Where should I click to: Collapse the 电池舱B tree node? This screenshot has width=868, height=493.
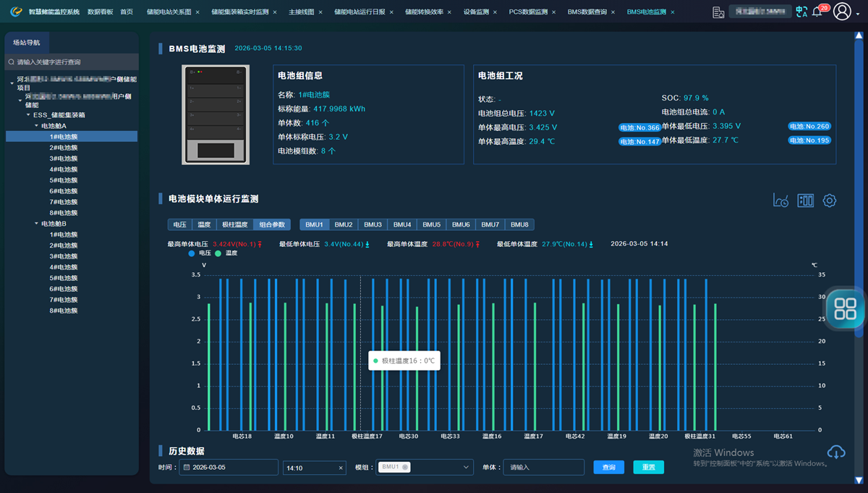click(x=36, y=224)
